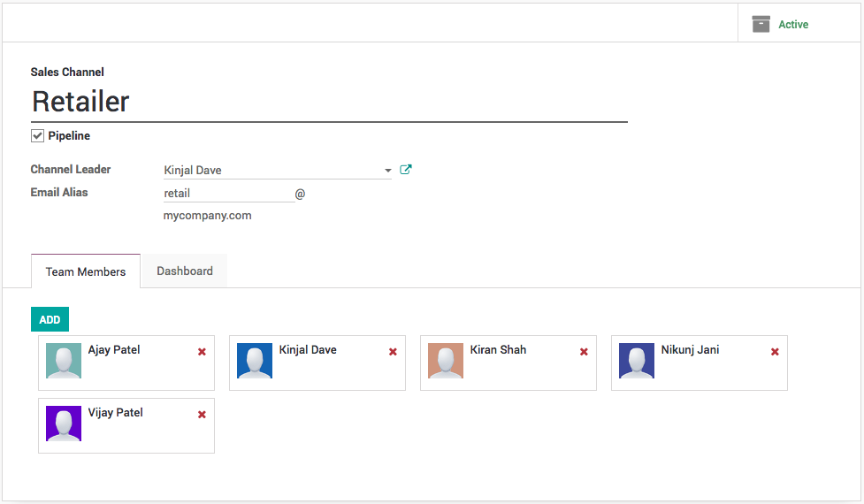Click Nikunj Jani's avatar thumbnail
Image resolution: width=864 pixels, height=504 pixels.
[637, 362]
